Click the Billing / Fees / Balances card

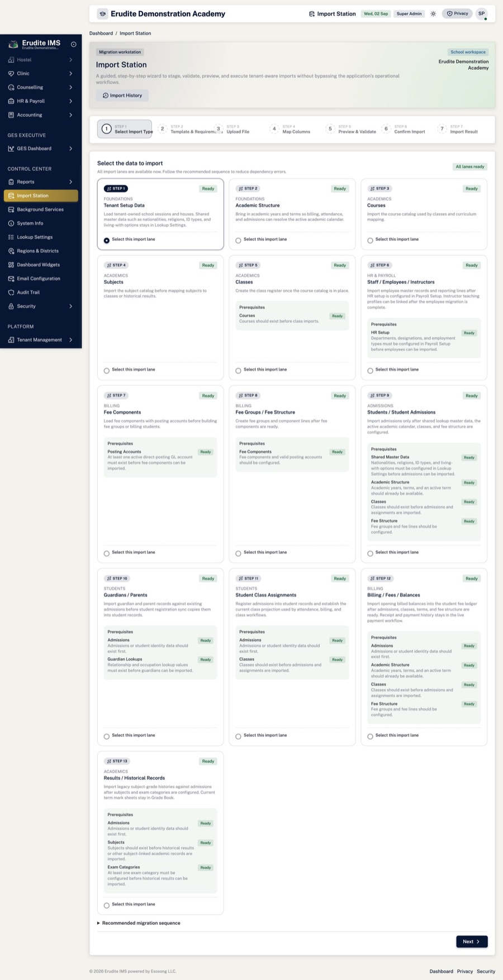(424, 657)
